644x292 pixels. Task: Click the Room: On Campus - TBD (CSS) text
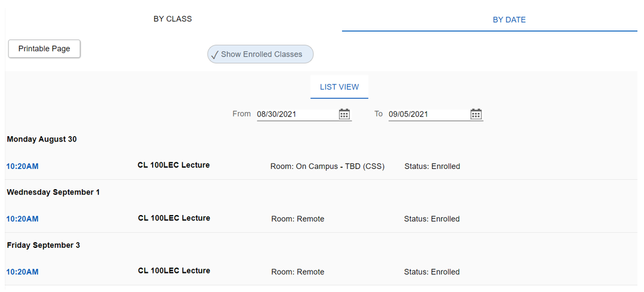[x=327, y=167]
